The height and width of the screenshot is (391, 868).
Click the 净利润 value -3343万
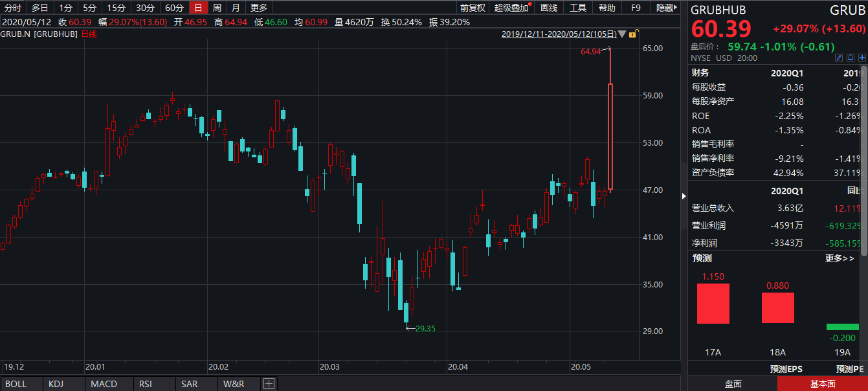coord(786,243)
